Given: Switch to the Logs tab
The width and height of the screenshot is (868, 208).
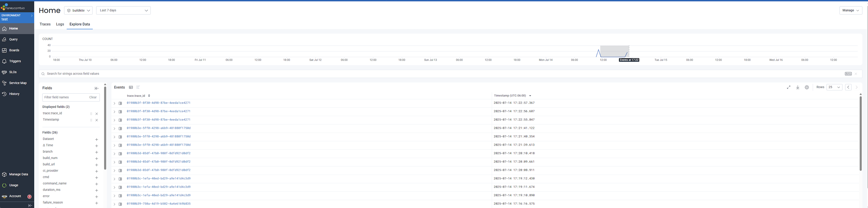Looking at the screenshot, I should 60,24.
